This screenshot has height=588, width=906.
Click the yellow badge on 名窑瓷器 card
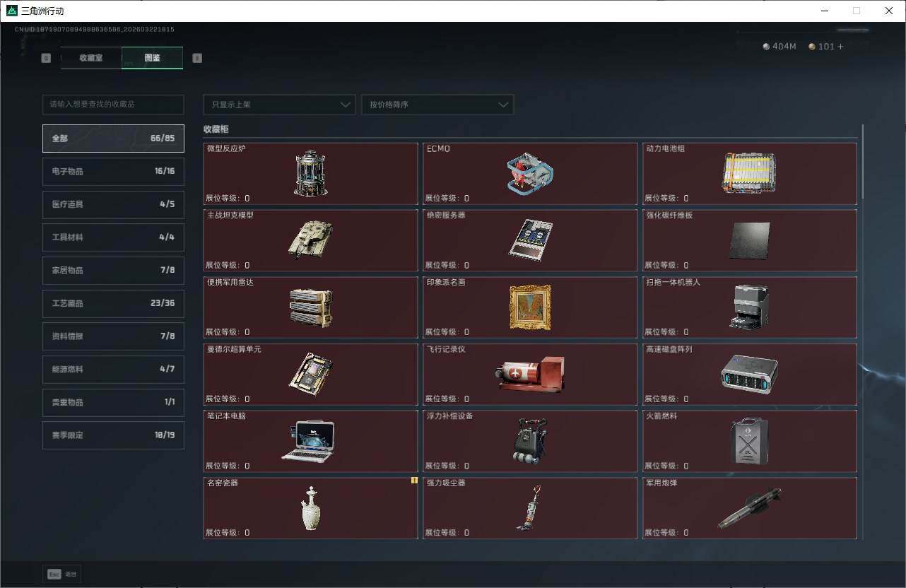click(415, 481)
